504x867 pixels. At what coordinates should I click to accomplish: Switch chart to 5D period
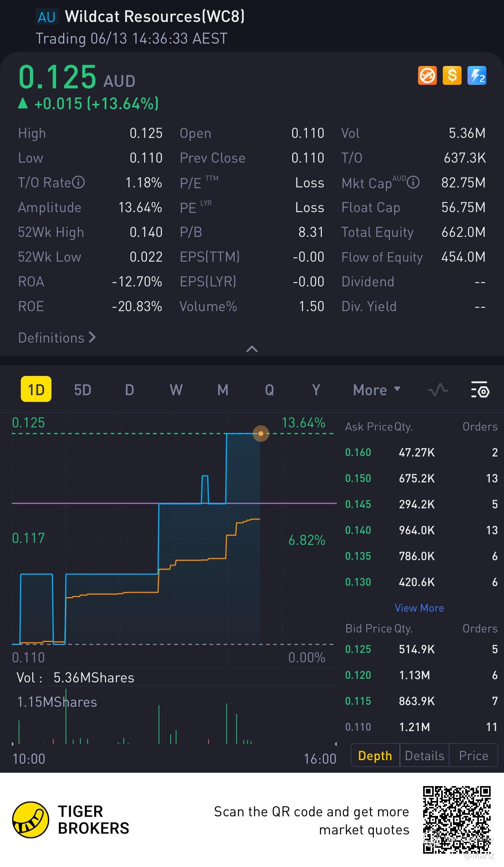[x=82, y=390]
